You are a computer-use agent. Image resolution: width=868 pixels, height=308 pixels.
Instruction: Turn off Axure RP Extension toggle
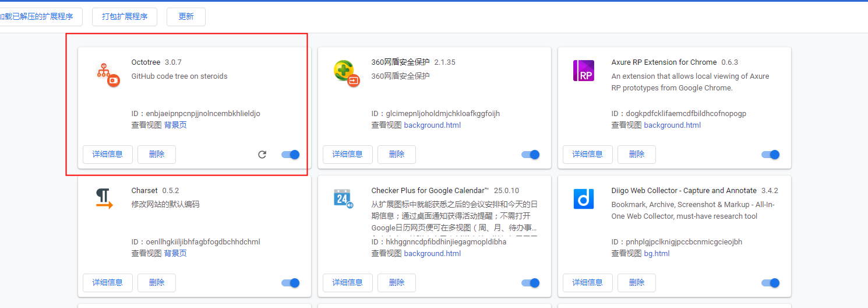point(770,155)
